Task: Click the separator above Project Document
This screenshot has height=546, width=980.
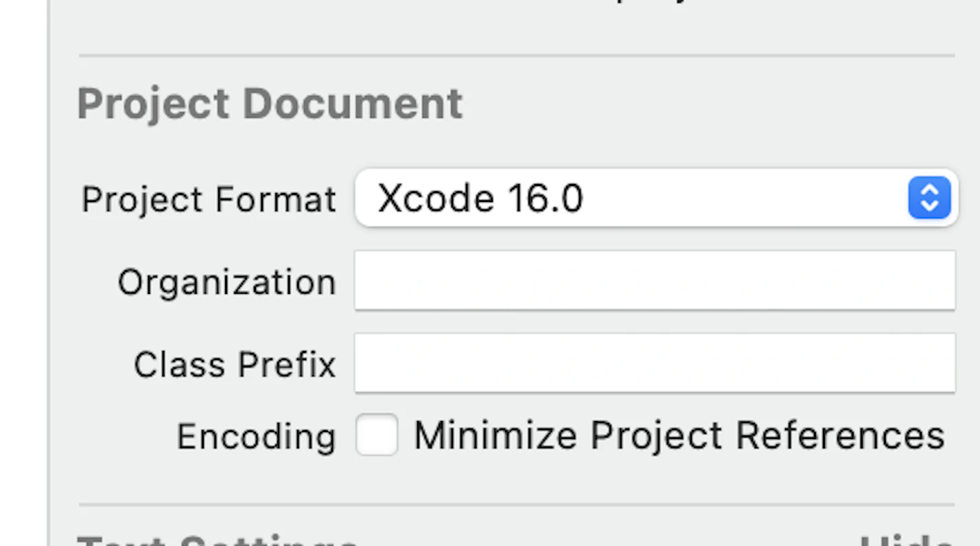Action: tap(516, 55)
